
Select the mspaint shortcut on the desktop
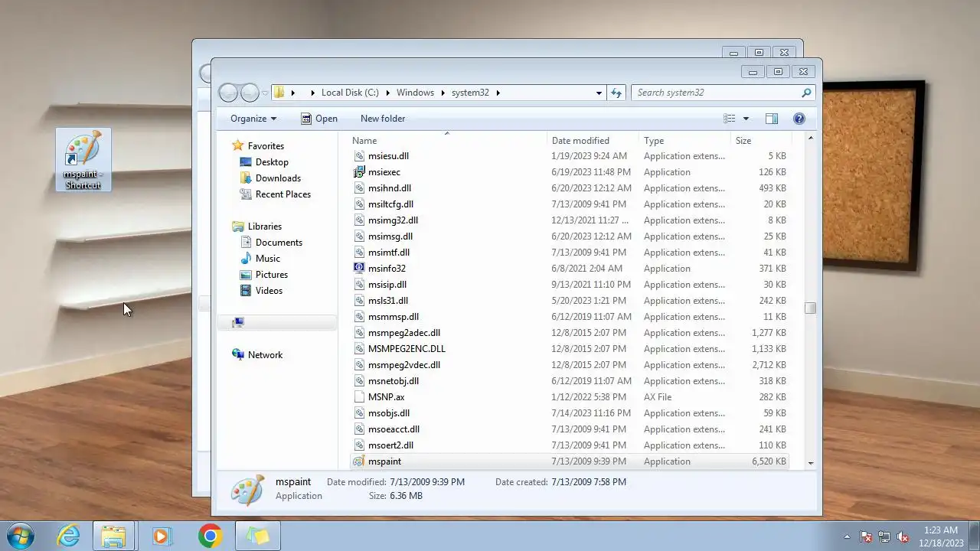click(83, 159)
